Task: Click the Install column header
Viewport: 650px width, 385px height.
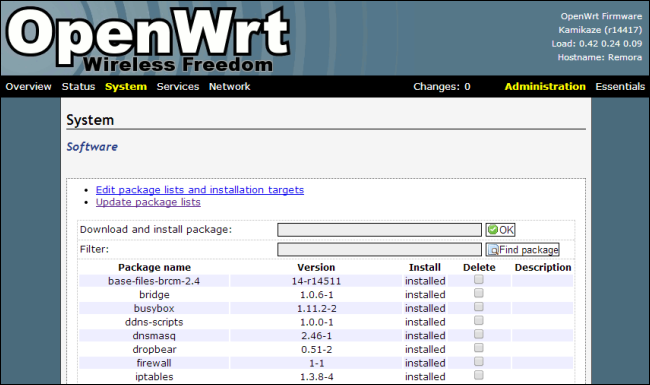Action: point(425,267)
